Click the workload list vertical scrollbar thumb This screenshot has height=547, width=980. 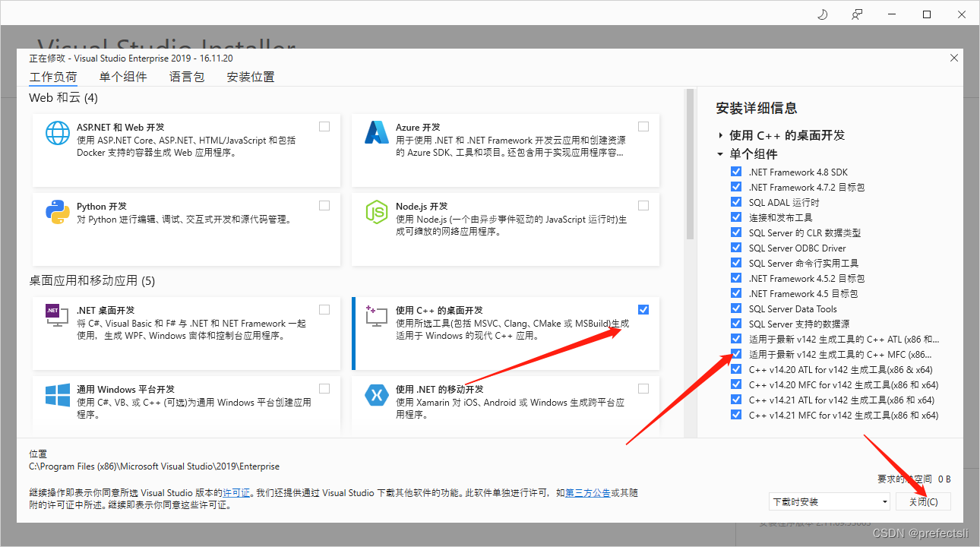(x=690, y=164)
